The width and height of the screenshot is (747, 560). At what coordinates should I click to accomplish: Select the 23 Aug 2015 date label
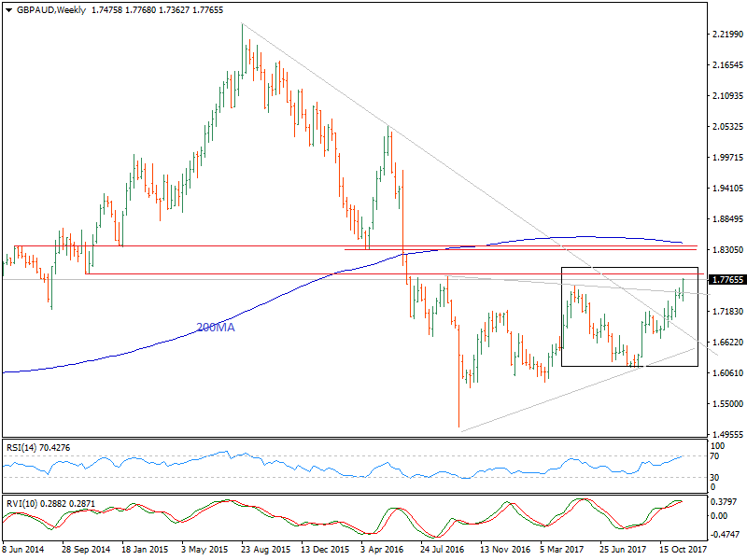click(x=267, y=552)
